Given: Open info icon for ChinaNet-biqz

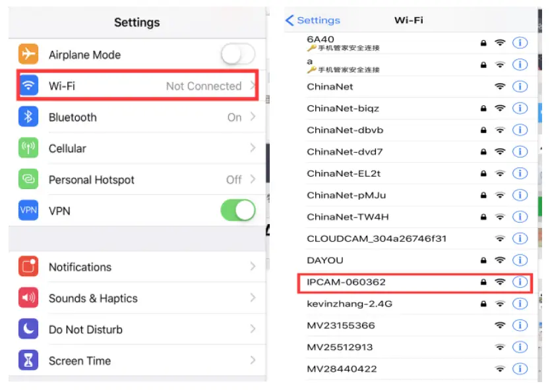Looking at the screenshot, I should pos(520,108).
